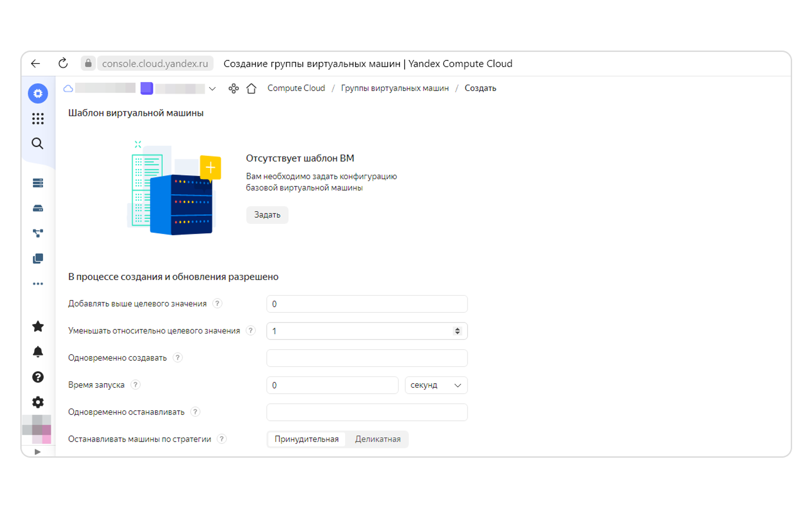Screen dimensions: 812x508
Task: Click the lock icon in address bar
Action: coord(88,63)
